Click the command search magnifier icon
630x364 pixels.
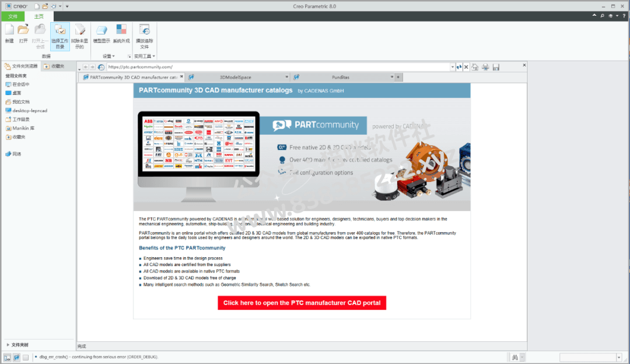coord(602,16)
